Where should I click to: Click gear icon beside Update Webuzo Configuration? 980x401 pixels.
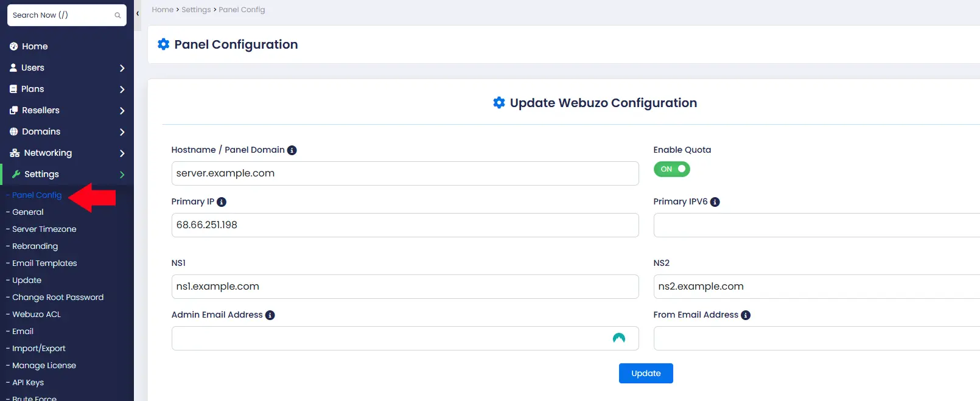pyautogui.click(x=499, y=102)
